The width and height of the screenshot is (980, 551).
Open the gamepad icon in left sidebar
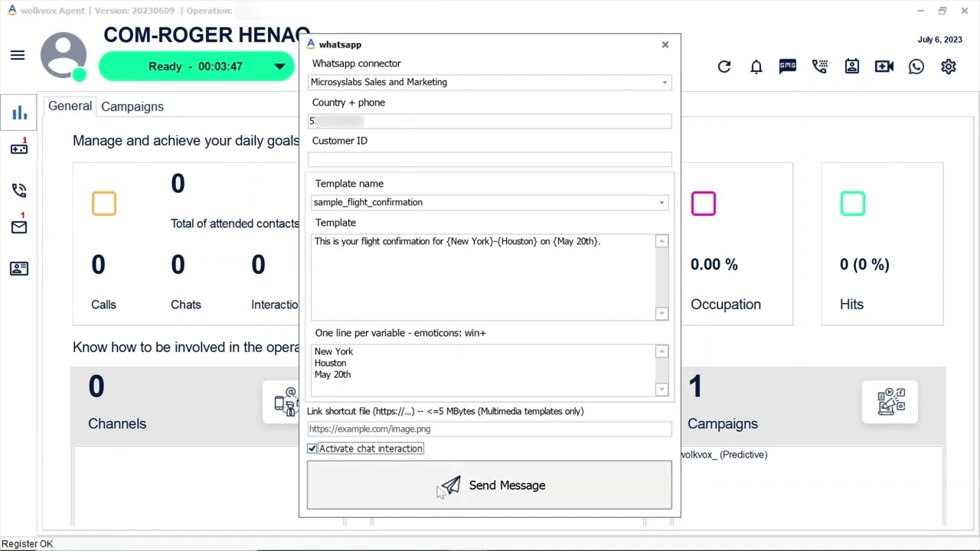tap(19, 148)
